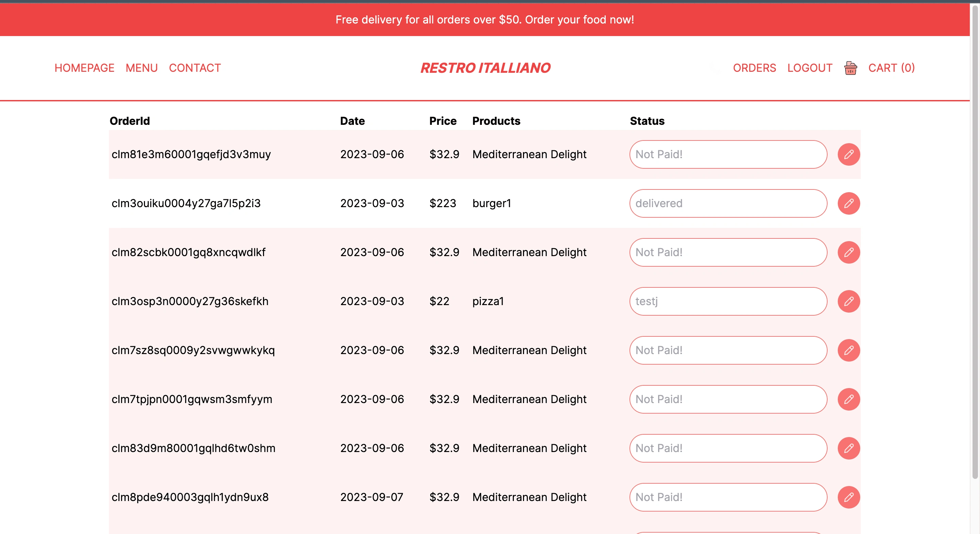Focus status field of order clm83d9m80001gqlhd6tw0shm
Viewport: 980px width, 534px height.
[x=728, y=448]
